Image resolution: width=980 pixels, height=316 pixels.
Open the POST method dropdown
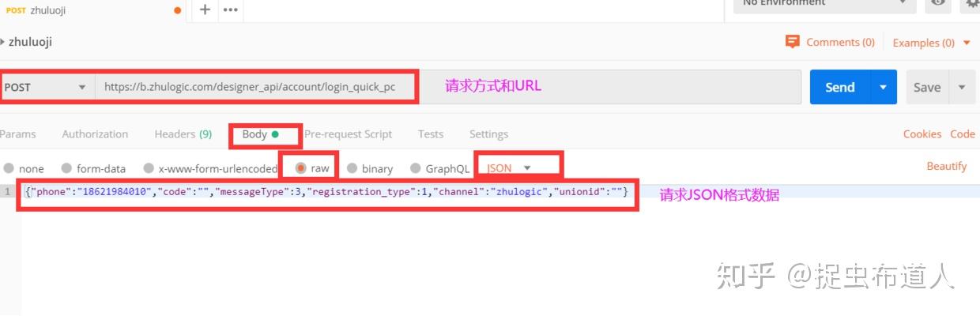pos(47,87)
